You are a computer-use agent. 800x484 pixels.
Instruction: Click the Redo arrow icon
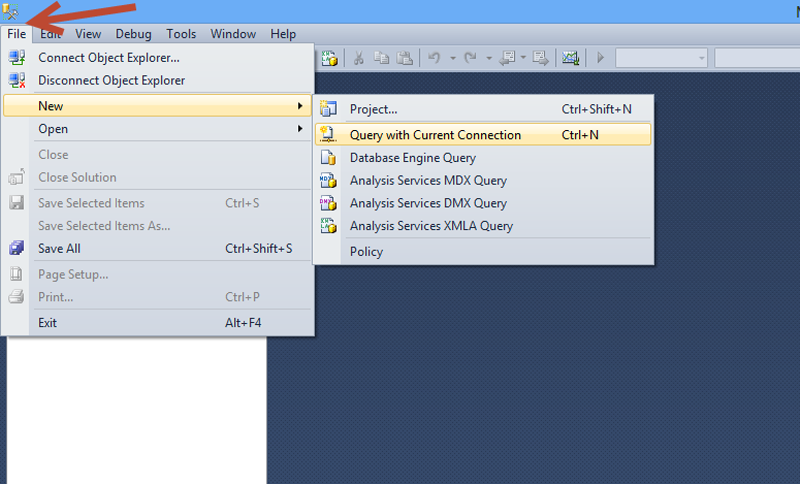[470, 58]
